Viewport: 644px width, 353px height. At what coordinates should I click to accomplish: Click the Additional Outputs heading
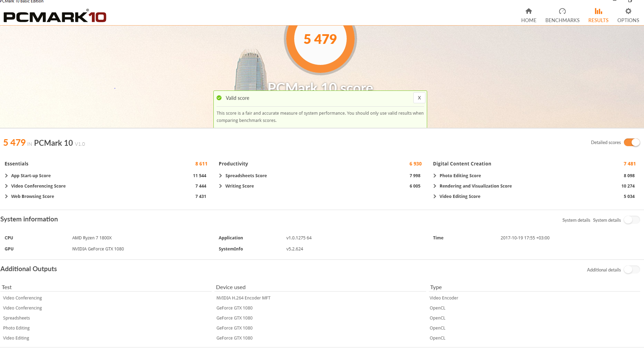click(x=29, y=269)
